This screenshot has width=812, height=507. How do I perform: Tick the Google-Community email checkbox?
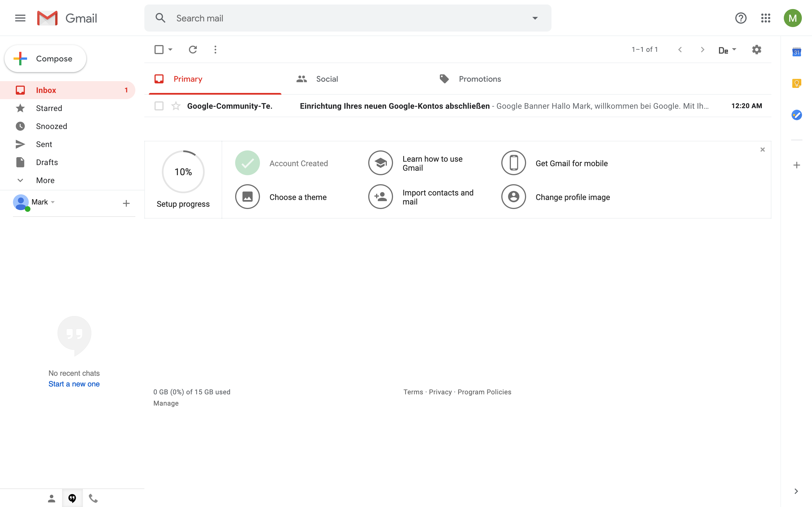[x=159, y=106]
